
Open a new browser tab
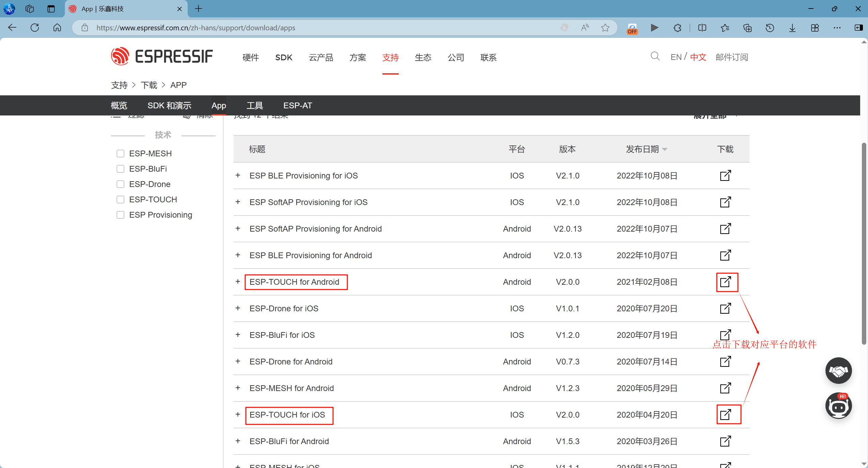[x=199, y=9]
